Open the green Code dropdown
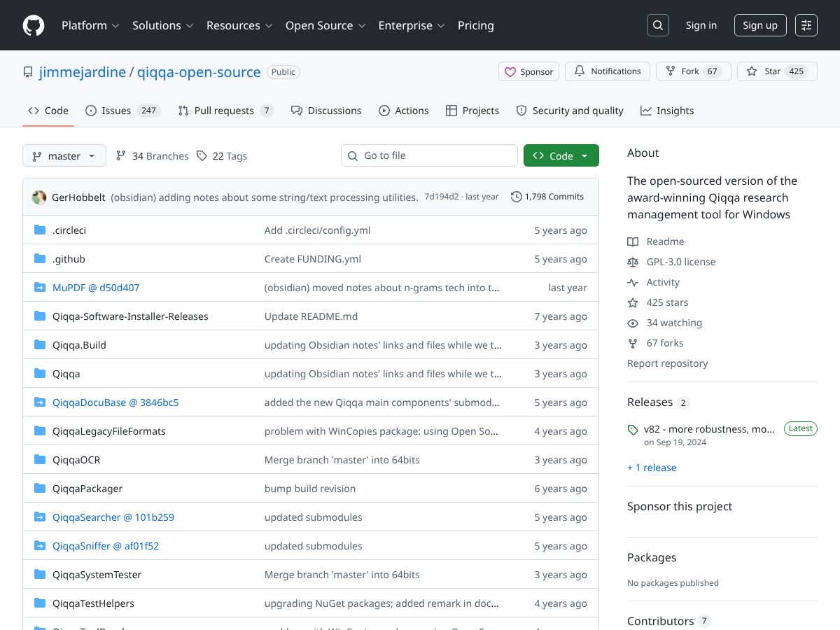The width and height of the screenshot is (840, 630). pyautogui.click(x=561, y=155)
